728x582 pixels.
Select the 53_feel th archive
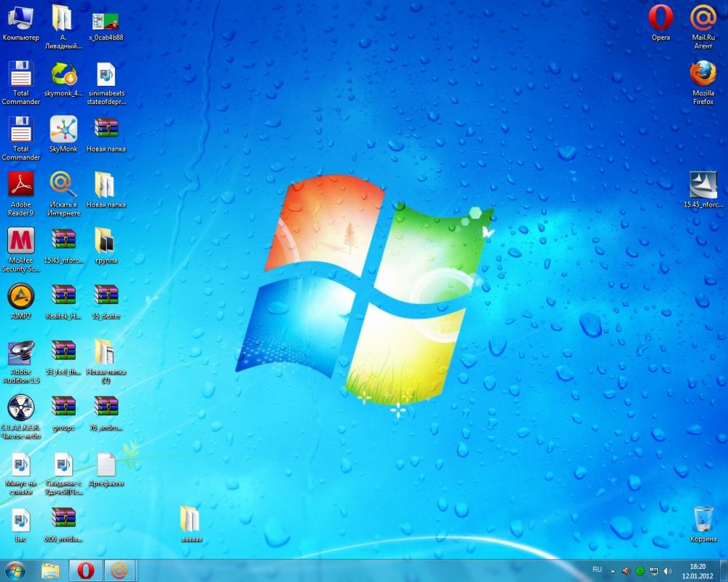(63, 357)
